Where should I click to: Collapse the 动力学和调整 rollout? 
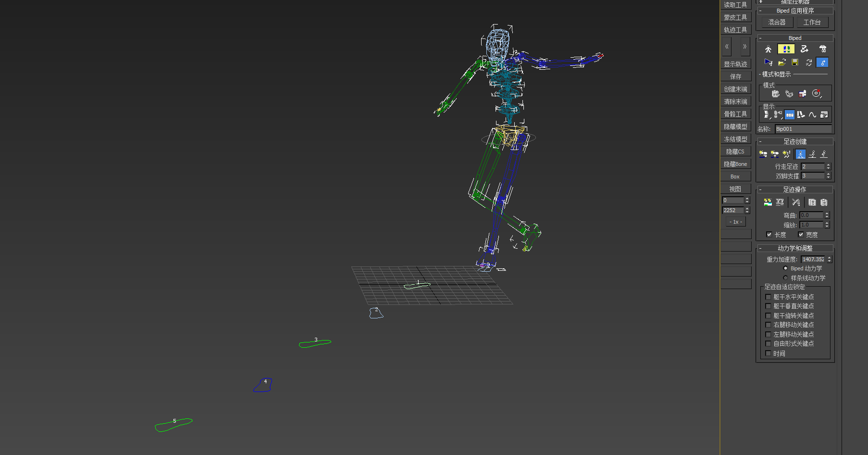coord(795,248)
